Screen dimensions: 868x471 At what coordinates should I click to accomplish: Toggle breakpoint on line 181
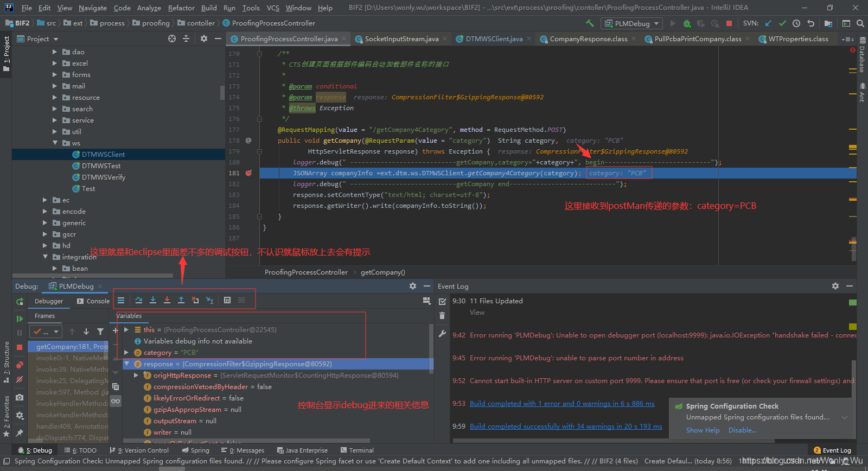[x=248, y=173]
